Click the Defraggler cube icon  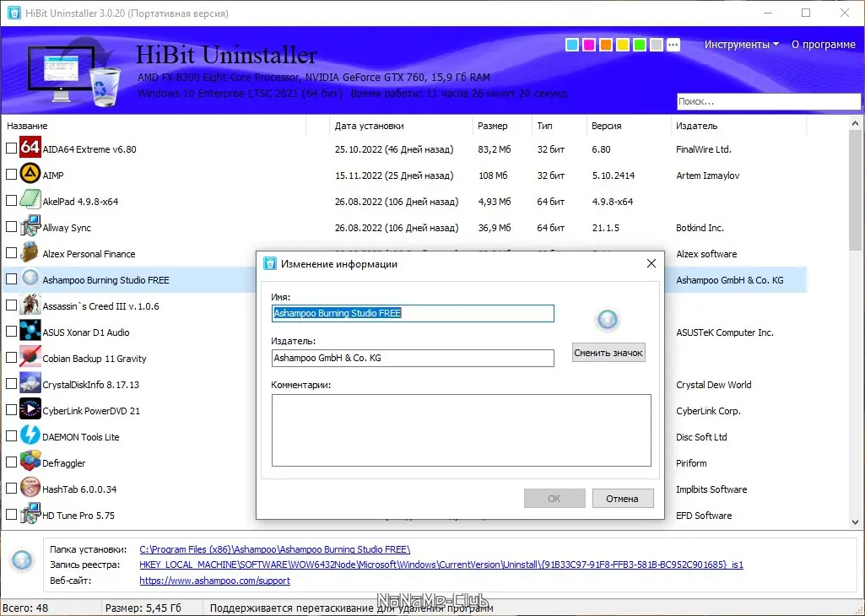click(x=30, y=462)
